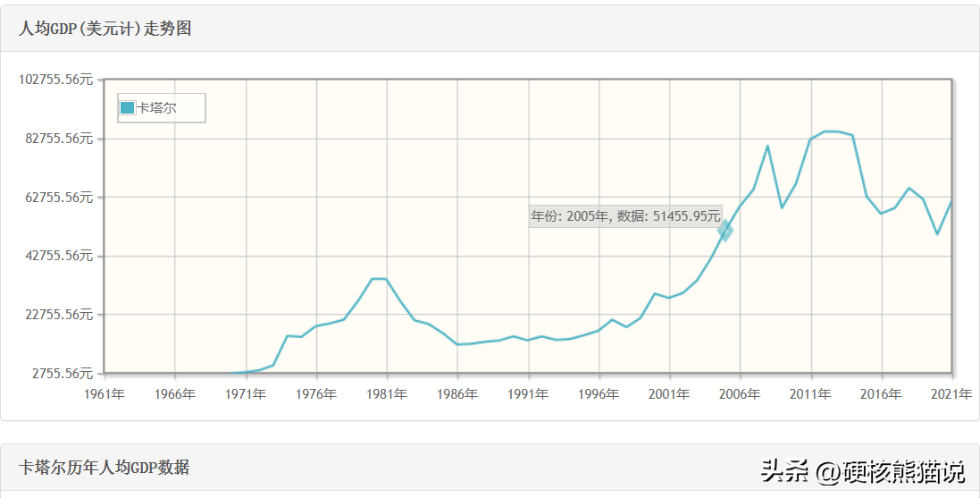Image resolution: width=980 pixels, height=498 pixels.
Task: Click the 1971年 x-axis label
Action: (x=246, y=394)
